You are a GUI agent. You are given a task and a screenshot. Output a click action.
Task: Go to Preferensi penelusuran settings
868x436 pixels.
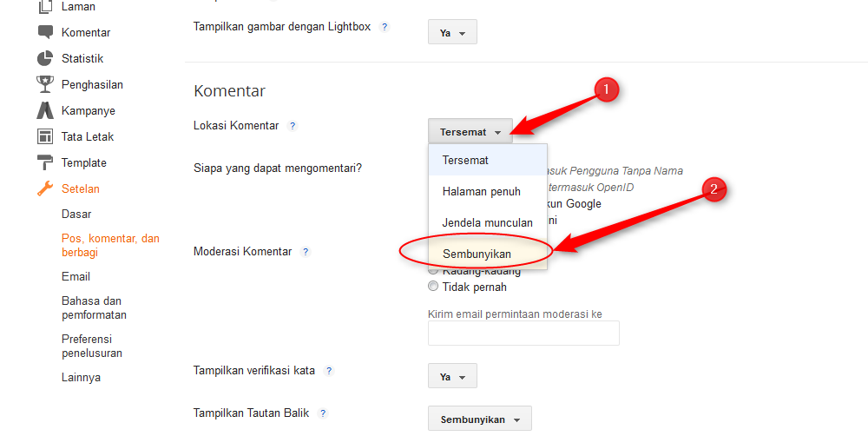click(x=92, y=346)
